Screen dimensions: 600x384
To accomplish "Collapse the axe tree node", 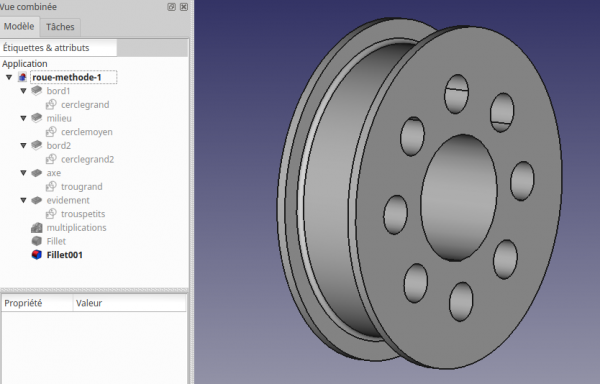I will pos(23,173).
